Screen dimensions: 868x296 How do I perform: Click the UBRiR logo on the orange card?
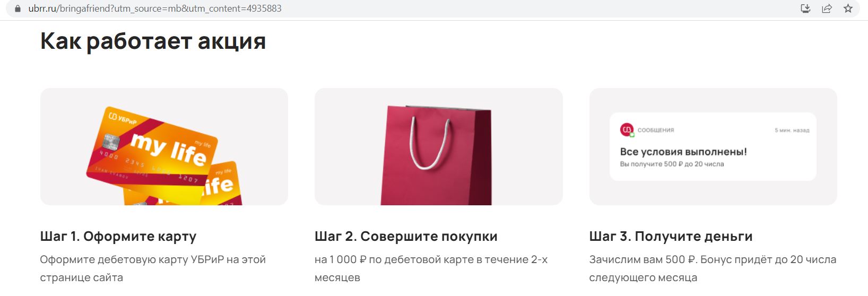tap(122, 118)
